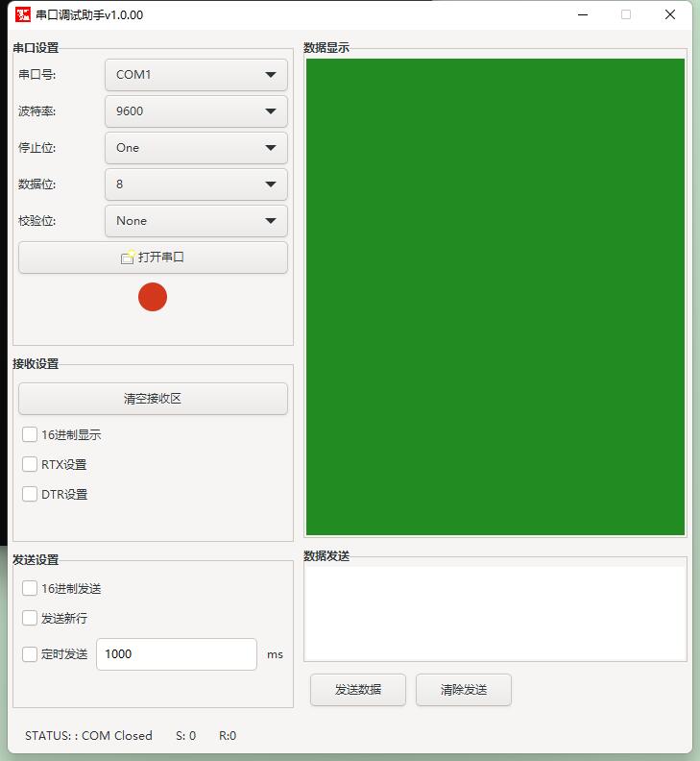The image size is (700, 761).
Task: Expand the 波特率 9600 dropdown
Action: [x=196, y=111]
